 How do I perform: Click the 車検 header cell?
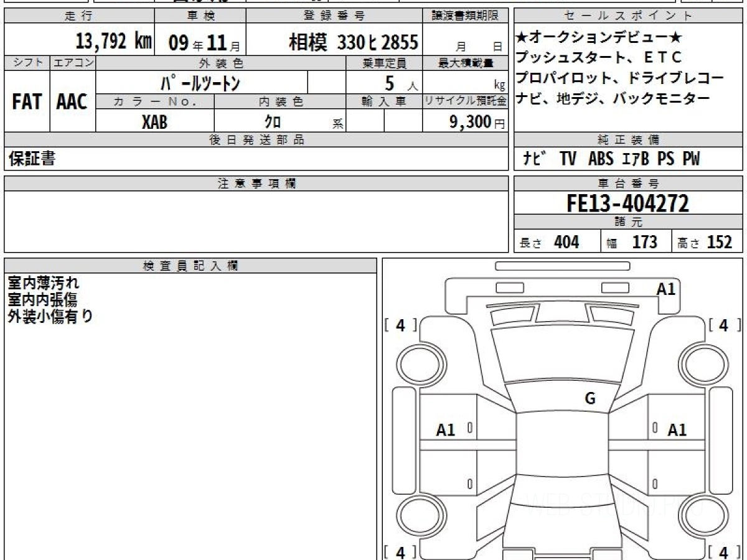tap(200, 16)
